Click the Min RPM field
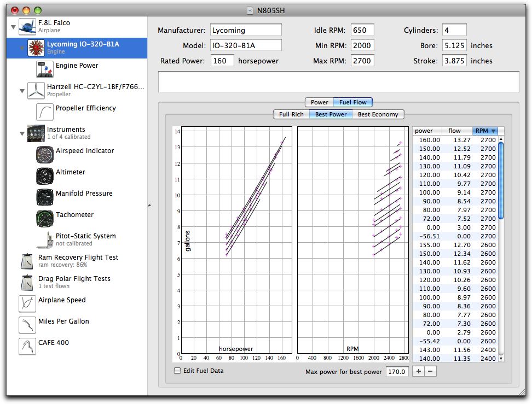The width and height of the screenshot is (532, 404). pos(362,45)
